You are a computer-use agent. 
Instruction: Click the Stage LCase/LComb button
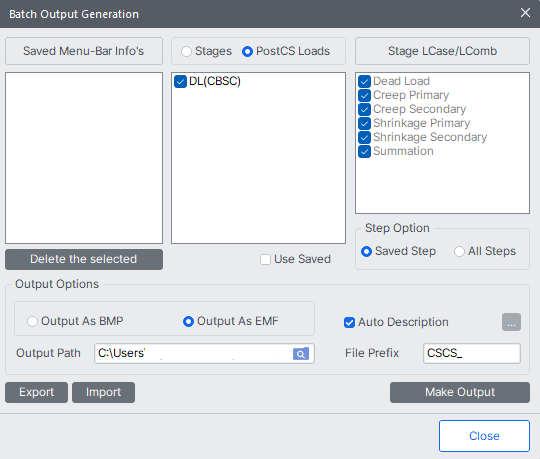(442, 51)
